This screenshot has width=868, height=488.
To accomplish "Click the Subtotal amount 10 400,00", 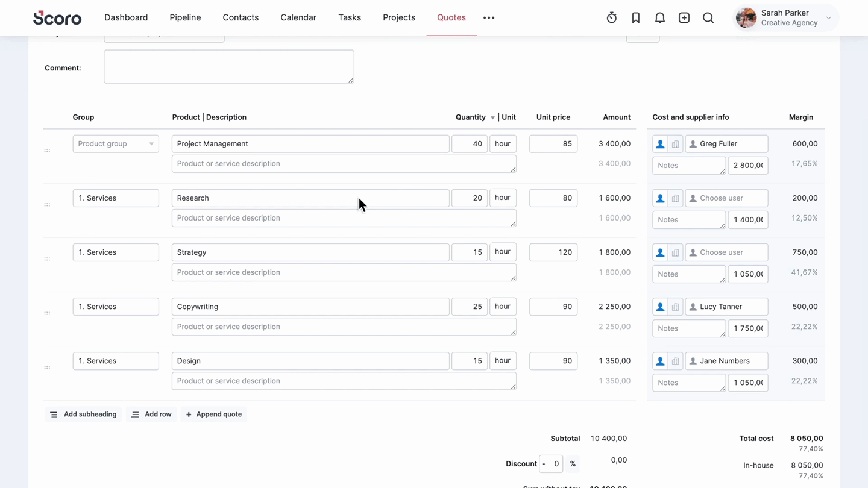I will [x=609, y=439].
